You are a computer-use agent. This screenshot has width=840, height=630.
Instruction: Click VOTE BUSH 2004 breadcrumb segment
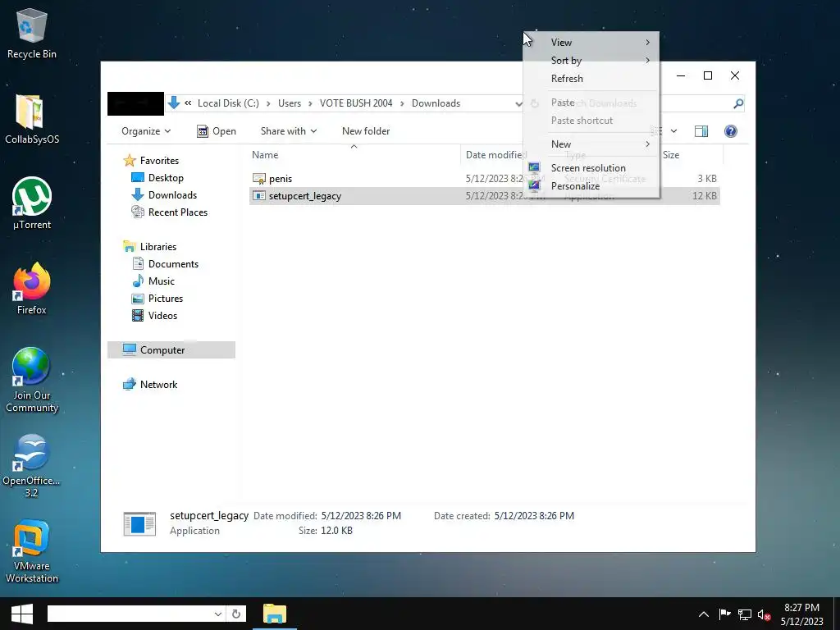pos(356,103)
